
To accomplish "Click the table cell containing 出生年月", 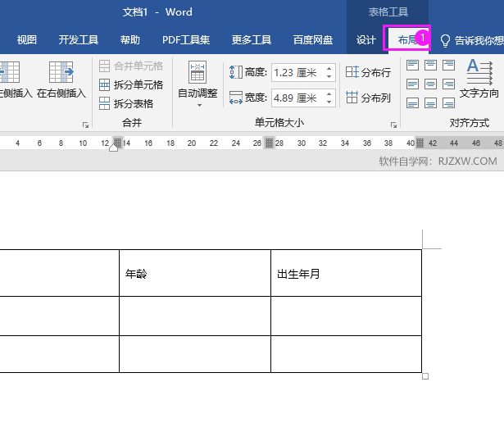I will [x=346, y=273].
